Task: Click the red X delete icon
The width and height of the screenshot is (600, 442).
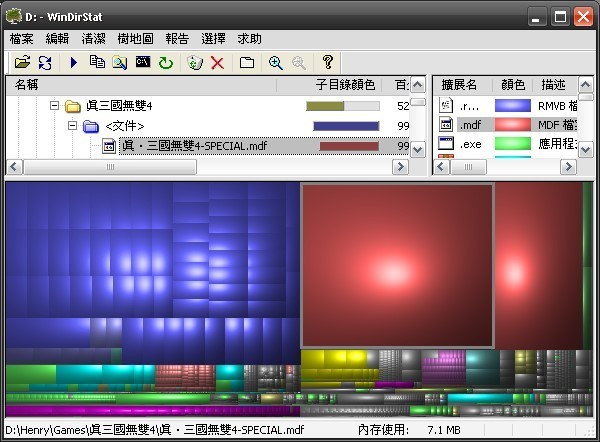Action: (x=217, y=63)
